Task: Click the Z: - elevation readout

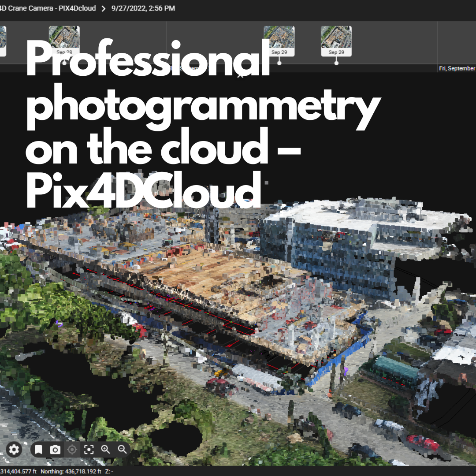Action: click(109, 471)
